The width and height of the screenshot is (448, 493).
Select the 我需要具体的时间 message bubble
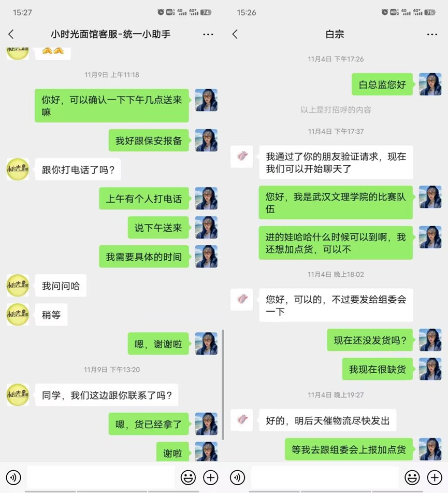(144, 257)
